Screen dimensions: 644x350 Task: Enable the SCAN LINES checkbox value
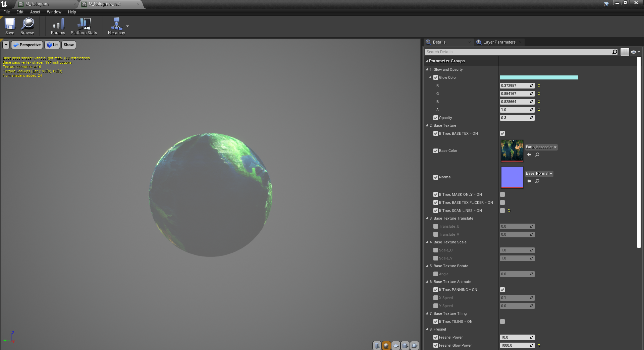(x=502, y=211)
